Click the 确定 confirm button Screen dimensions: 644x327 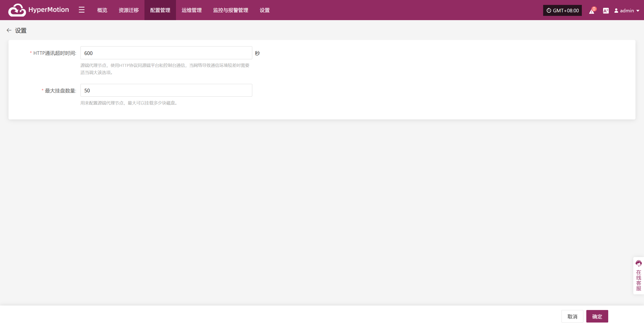coord(597,316)
